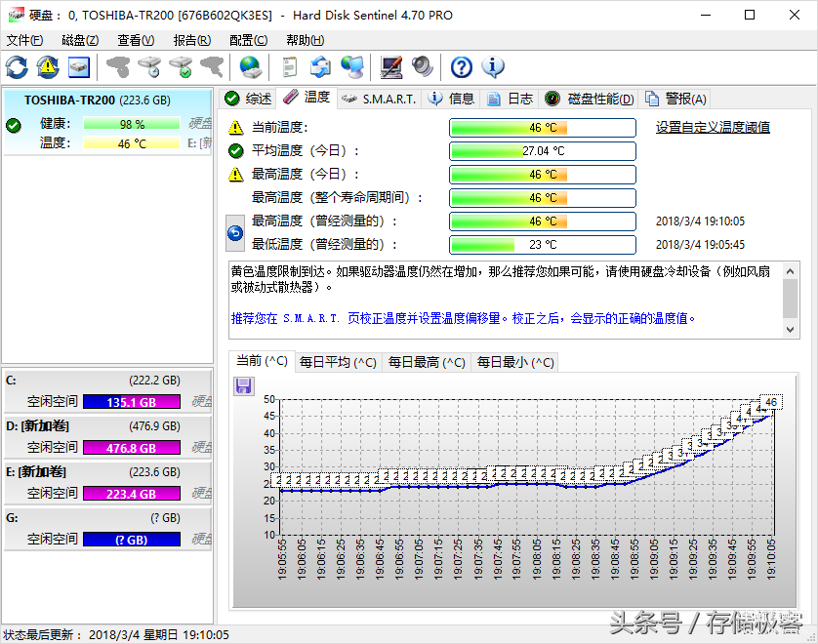Click the disk with green checkmark icon

coord(181,67)
